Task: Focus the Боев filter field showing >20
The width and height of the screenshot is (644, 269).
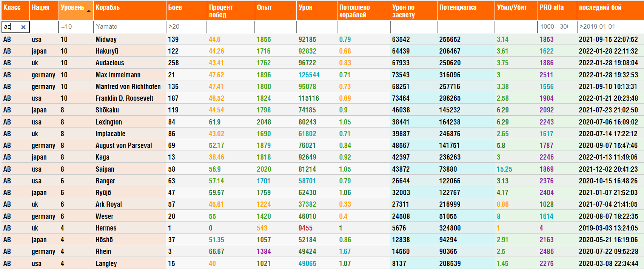Action: point(186,27)
